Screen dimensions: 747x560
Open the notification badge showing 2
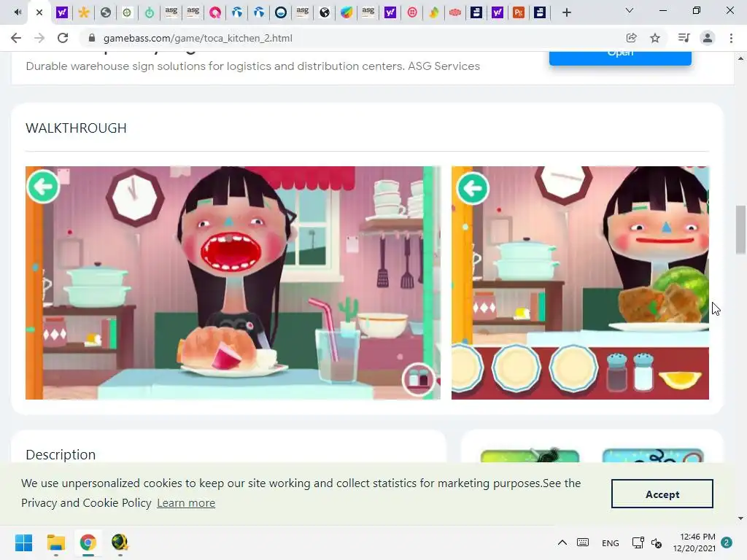[727, 542]
